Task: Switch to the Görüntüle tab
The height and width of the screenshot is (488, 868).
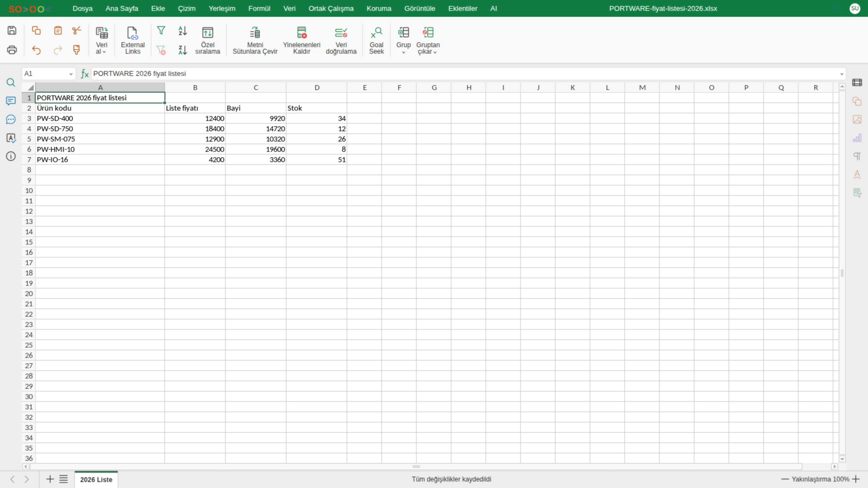Action: (420, 8)
